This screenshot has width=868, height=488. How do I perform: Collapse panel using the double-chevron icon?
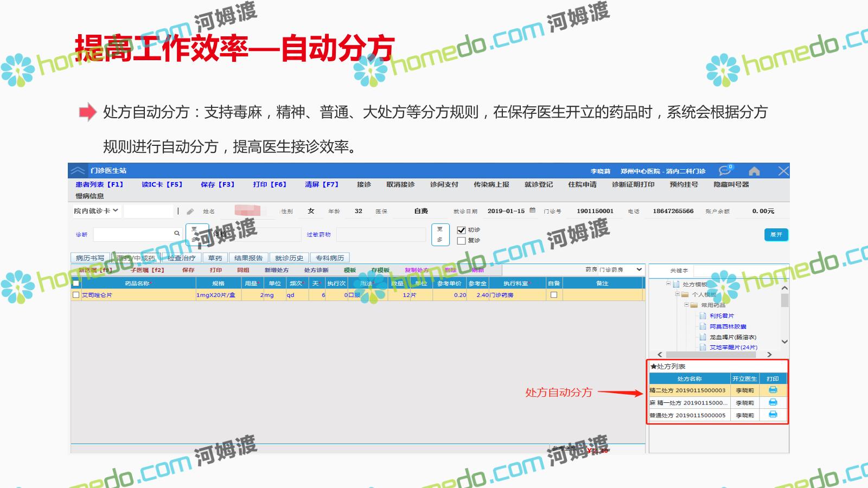pyautogui.click(x=78, y=171)
